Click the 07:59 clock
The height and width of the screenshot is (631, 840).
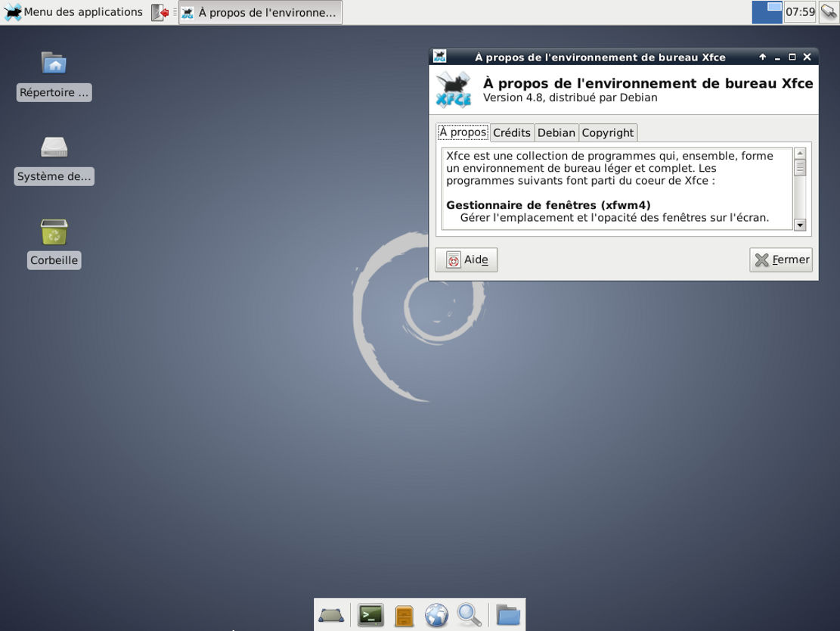800,12
